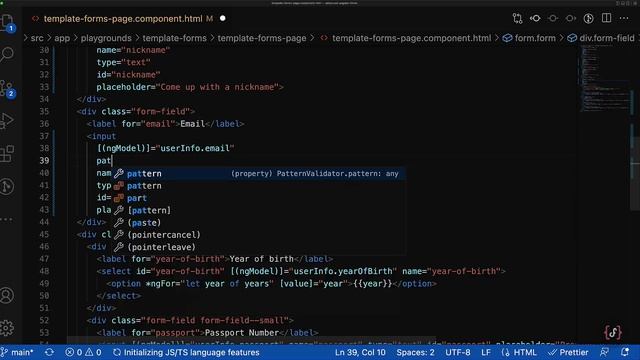Click 'userInfo.yearOfBirth' on line 48
Viewport: 640px width, 360px height.
pyautogui.click(x=343, y=271)
